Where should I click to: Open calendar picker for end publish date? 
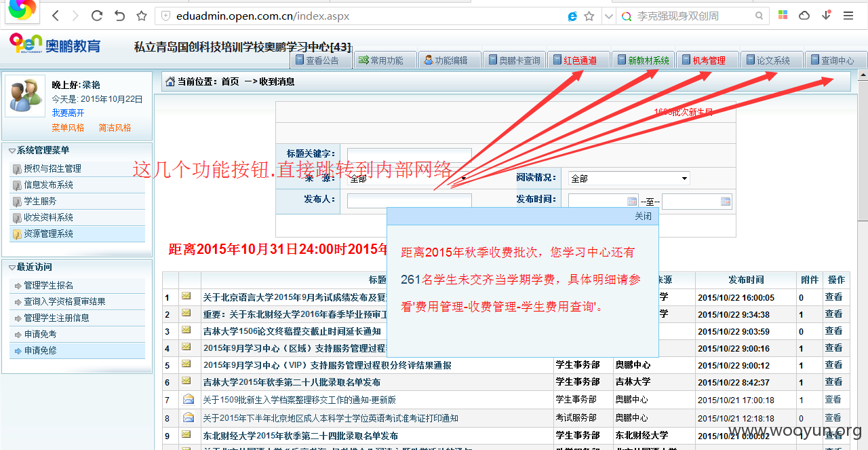[x=726, y=202]
